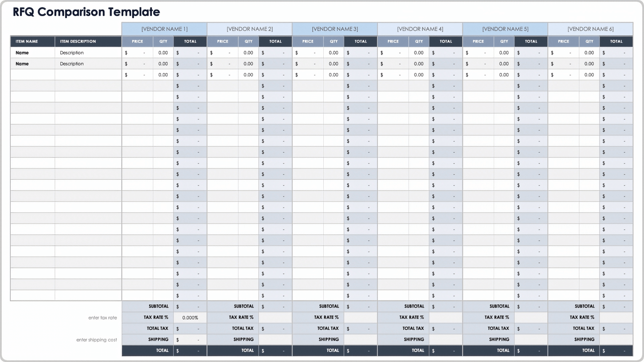Select Vendor 5 quantity 0.00 in third row
This screenshot has height=362, width=644.
click(x=504, y=75)
